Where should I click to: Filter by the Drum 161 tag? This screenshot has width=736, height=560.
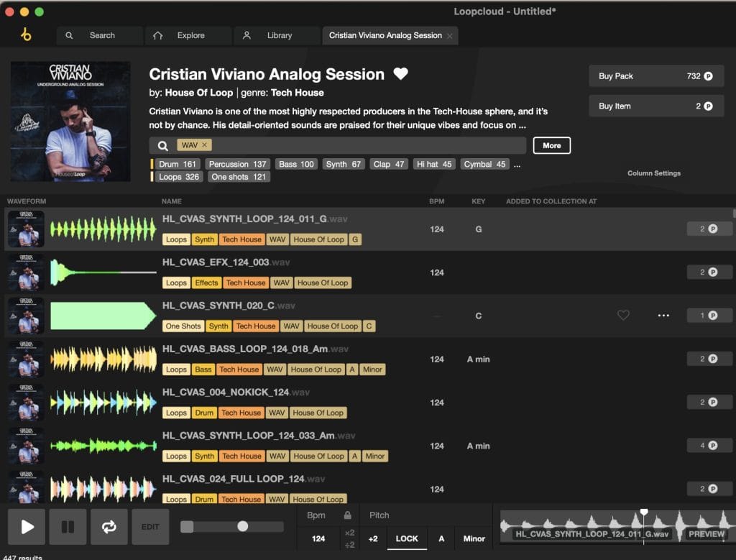pos(178,164)
